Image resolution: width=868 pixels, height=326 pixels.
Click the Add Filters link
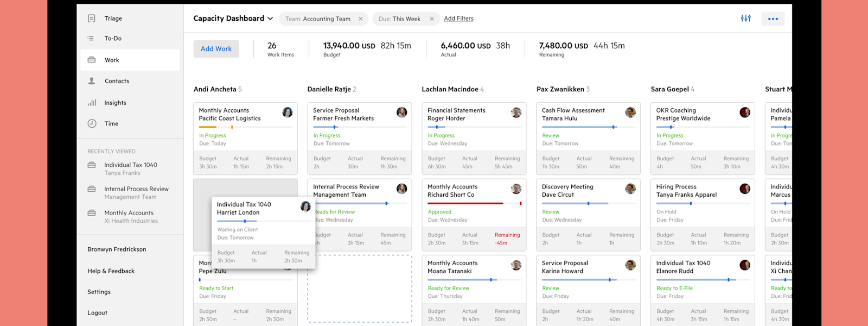click(458, 18)
